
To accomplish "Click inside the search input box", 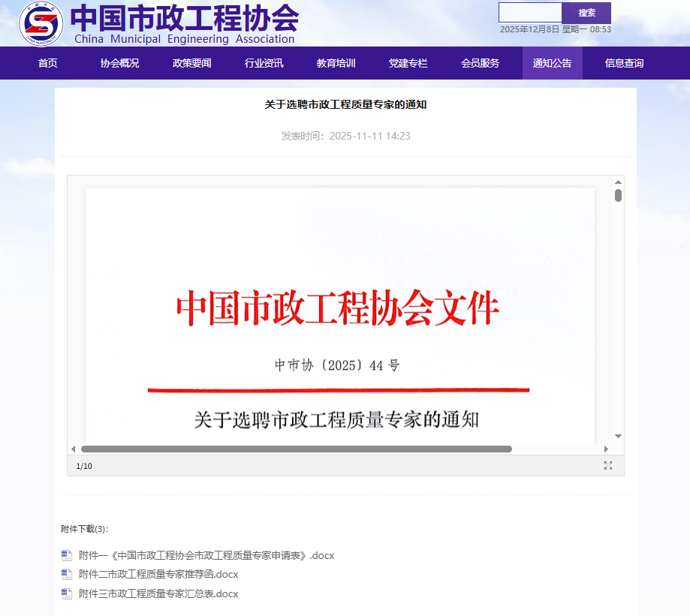I will click(x=530, y=13).
